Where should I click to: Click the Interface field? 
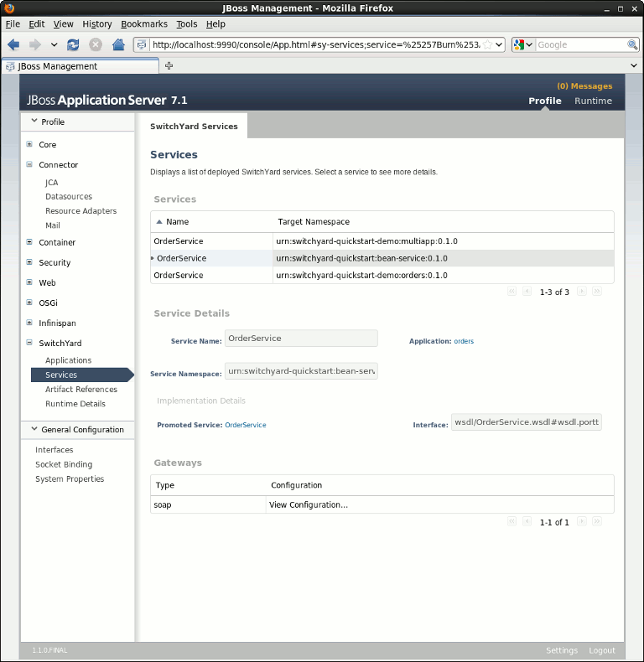point(526,422)
